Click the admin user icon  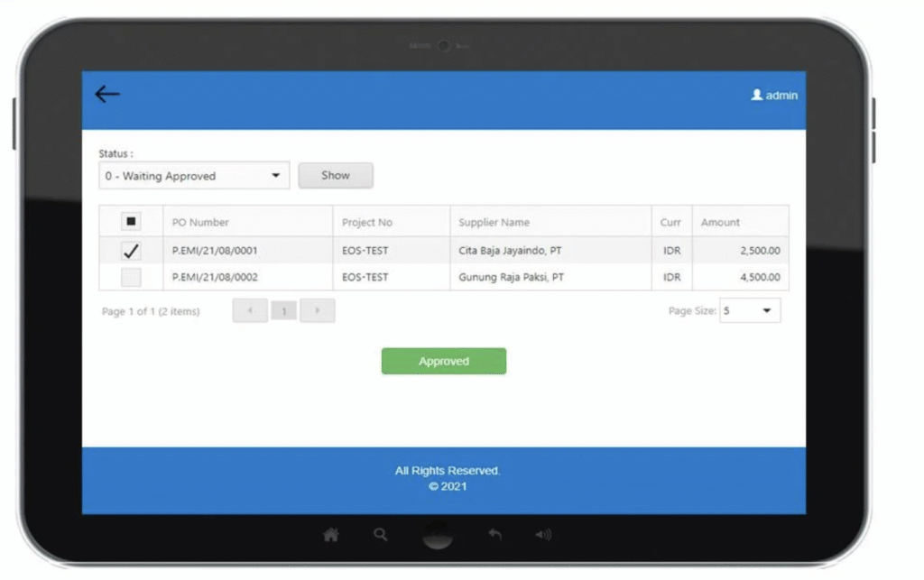(x=757, y=95)
